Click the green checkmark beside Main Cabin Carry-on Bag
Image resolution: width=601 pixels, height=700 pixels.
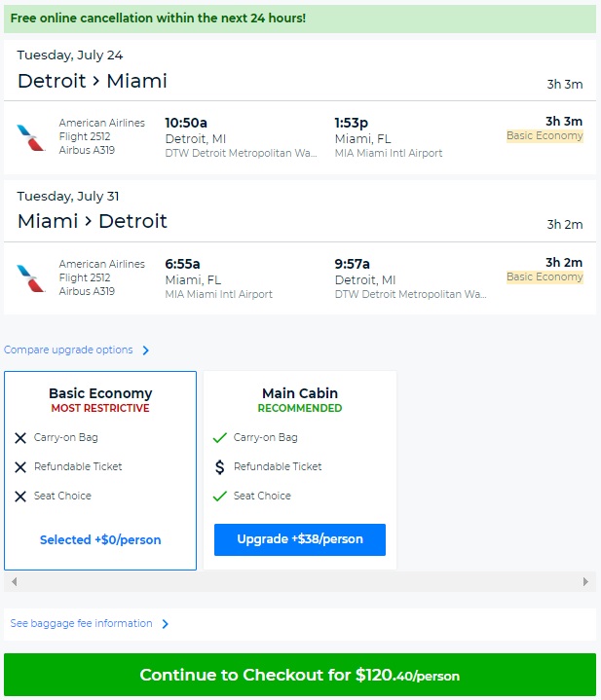tap(220, 438)
